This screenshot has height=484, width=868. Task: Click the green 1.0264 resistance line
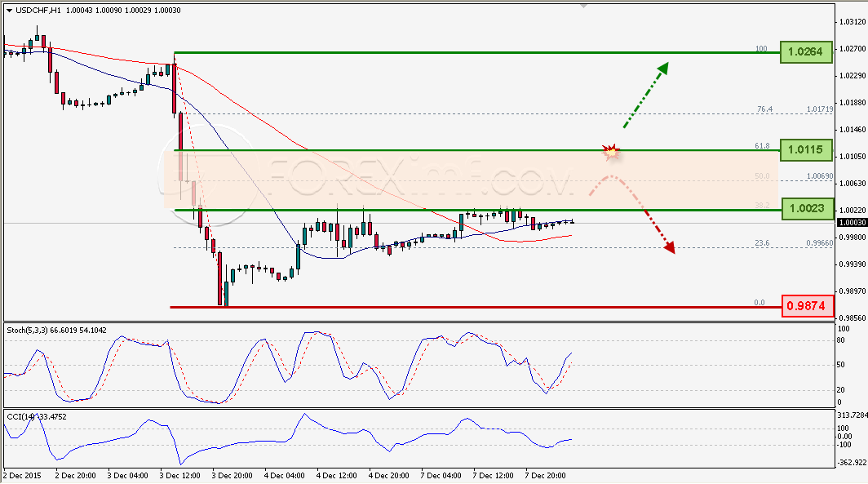click(x=477, y=52)
